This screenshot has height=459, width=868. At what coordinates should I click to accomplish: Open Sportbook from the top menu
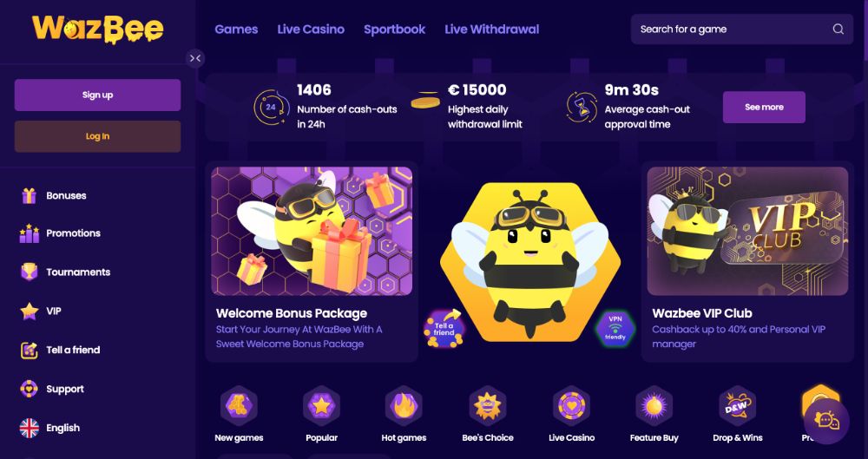coord(394,30)
